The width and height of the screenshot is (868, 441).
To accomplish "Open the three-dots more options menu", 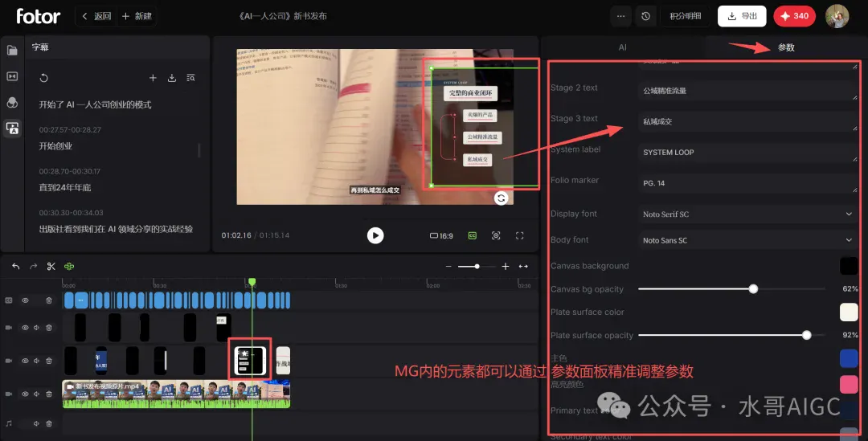I will pyautogui.click(x=620, y=16).
